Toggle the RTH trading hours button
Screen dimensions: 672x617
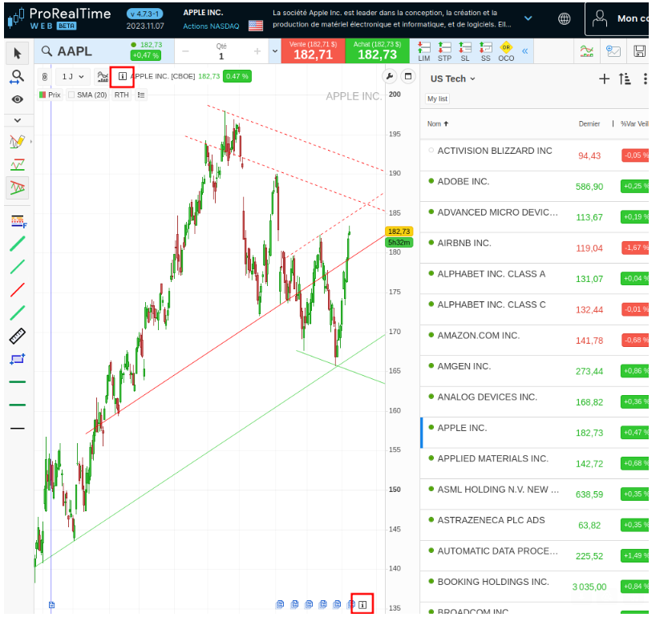click(x=121, y=95)
